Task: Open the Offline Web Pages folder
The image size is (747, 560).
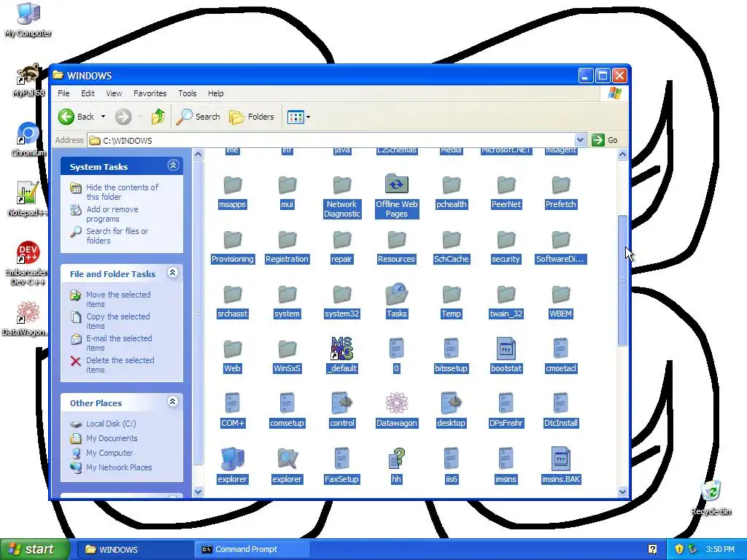Action: (396, 195)
